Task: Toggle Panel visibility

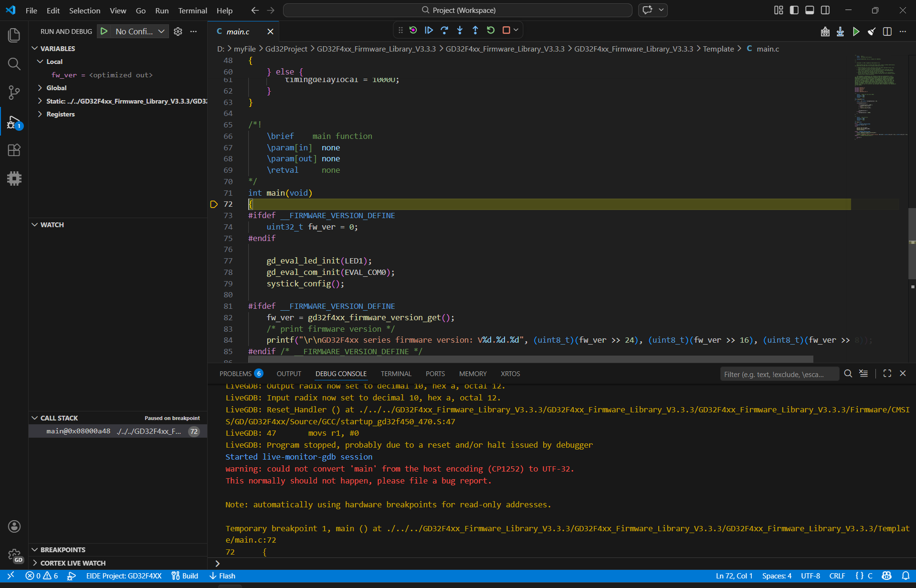Action: (810, 10)
